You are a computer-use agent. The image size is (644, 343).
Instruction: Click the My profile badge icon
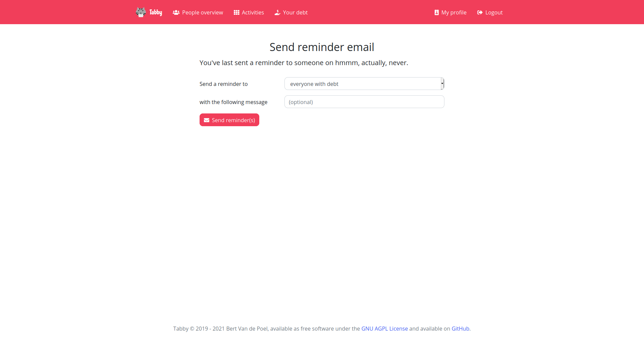tap(436, 12)
